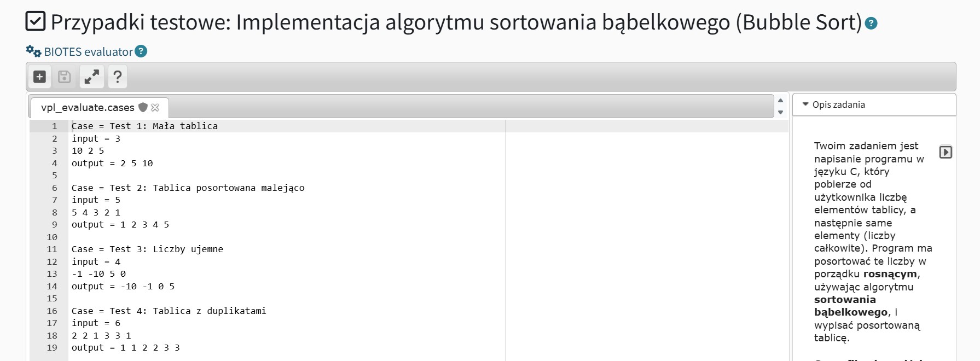Collapse the Opis zadania panel

805,104
